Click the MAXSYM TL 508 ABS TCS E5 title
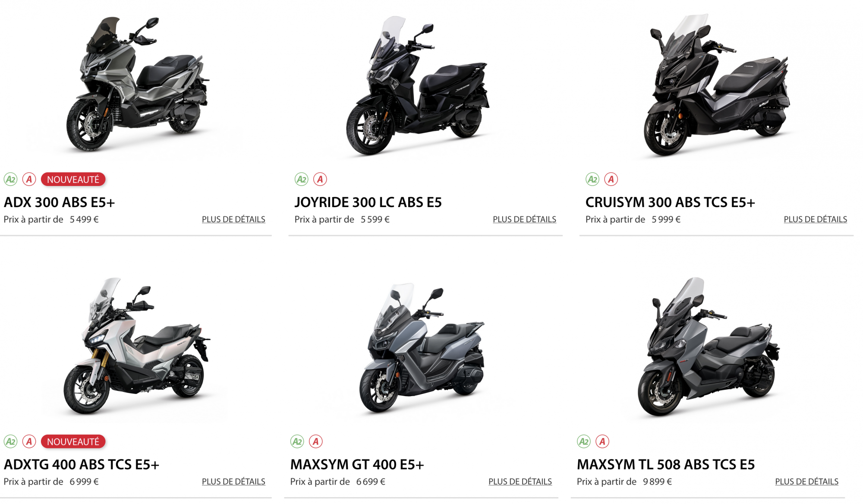 click(666, 464)
